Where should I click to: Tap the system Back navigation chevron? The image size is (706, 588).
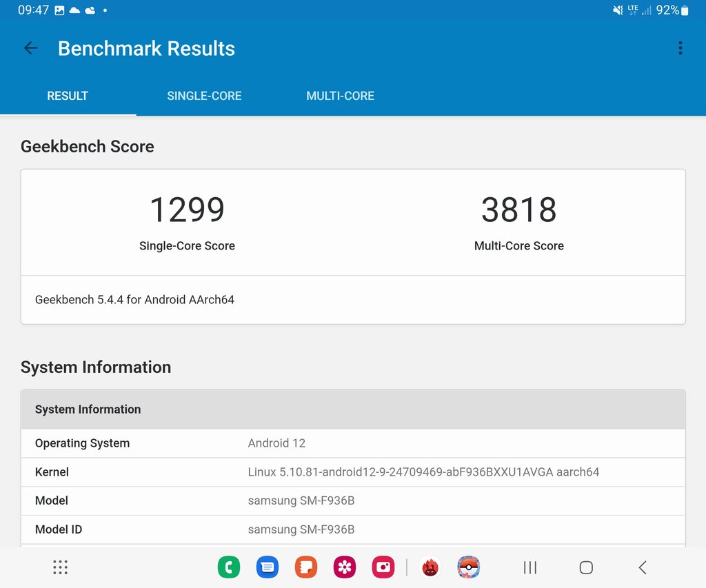coord(643,567)
